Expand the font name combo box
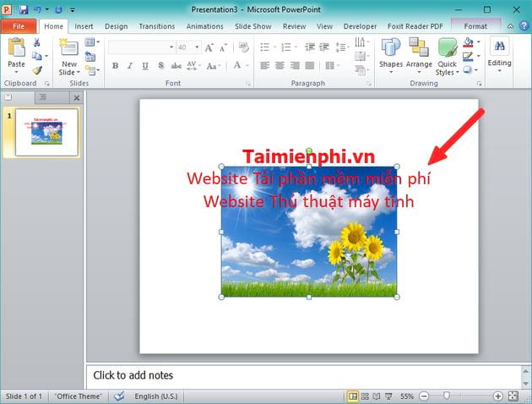Screen dimensions: 532x404 click(171, 47)
